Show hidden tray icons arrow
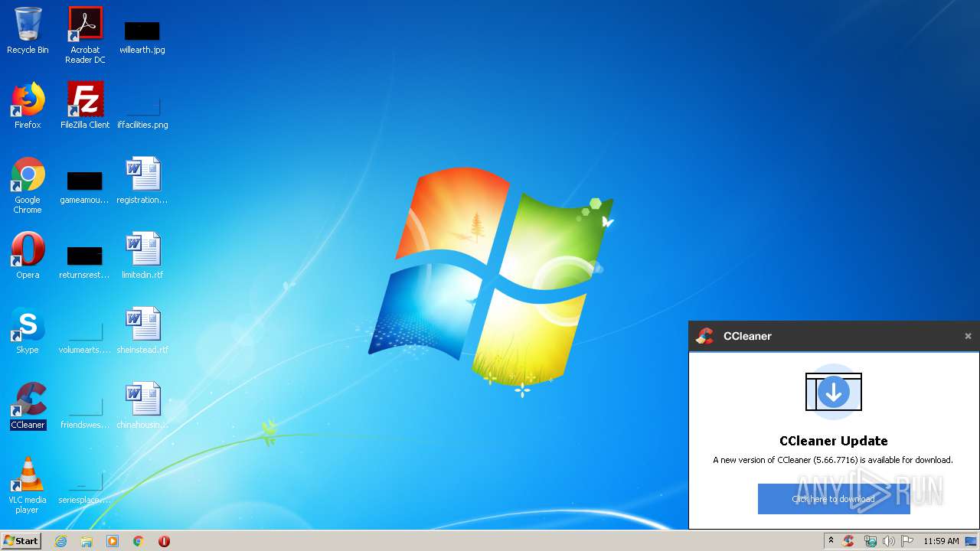 click(x=831, y=540)
